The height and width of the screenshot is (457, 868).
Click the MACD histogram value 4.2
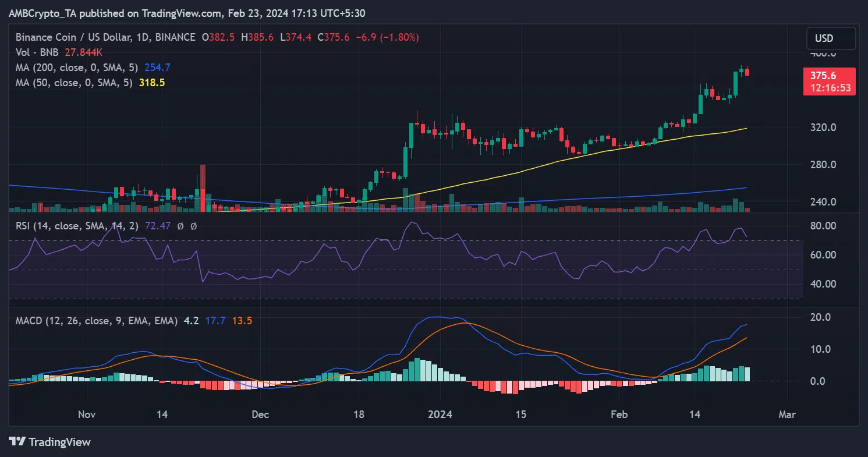click(190, 320)
